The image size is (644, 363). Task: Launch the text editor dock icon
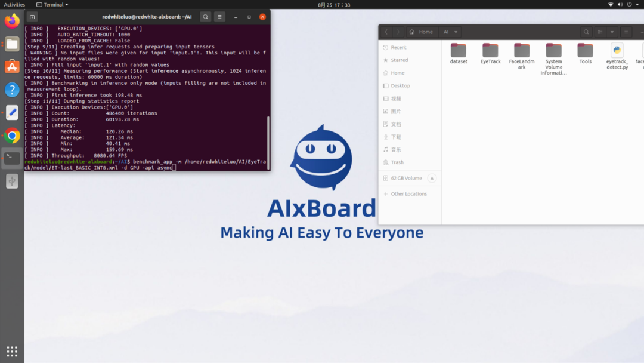(12, 113)
